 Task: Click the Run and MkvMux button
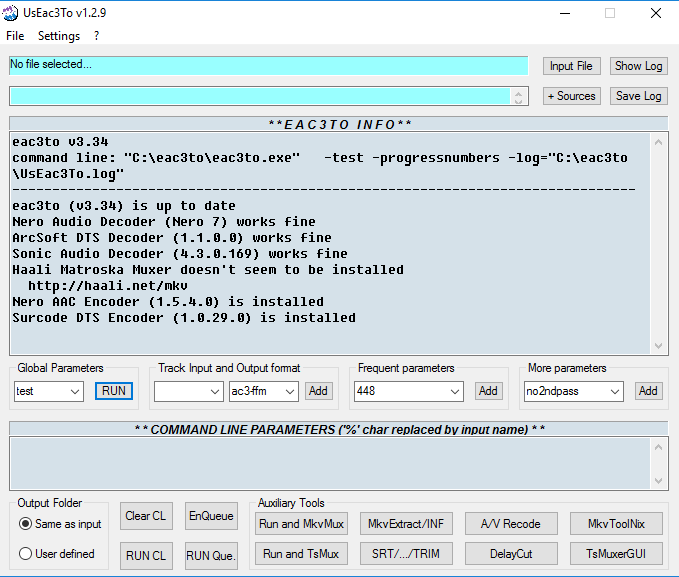[301, 524]
